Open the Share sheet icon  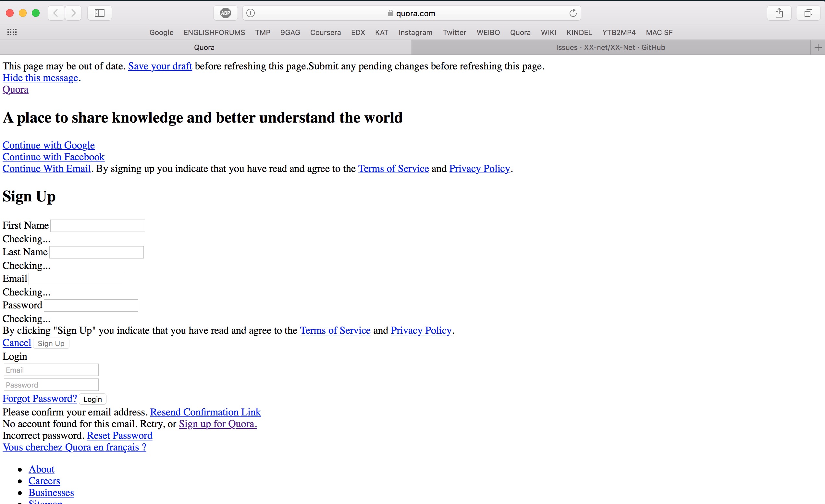coord(779,13)
